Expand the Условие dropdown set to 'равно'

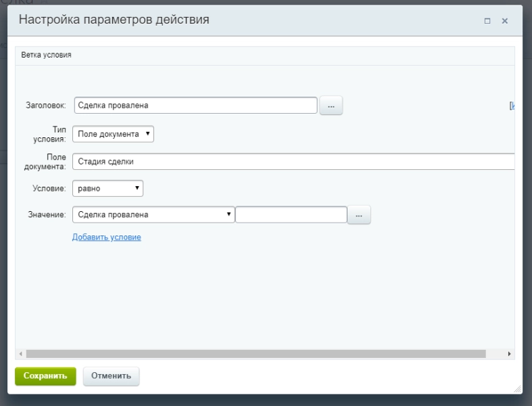107,188
